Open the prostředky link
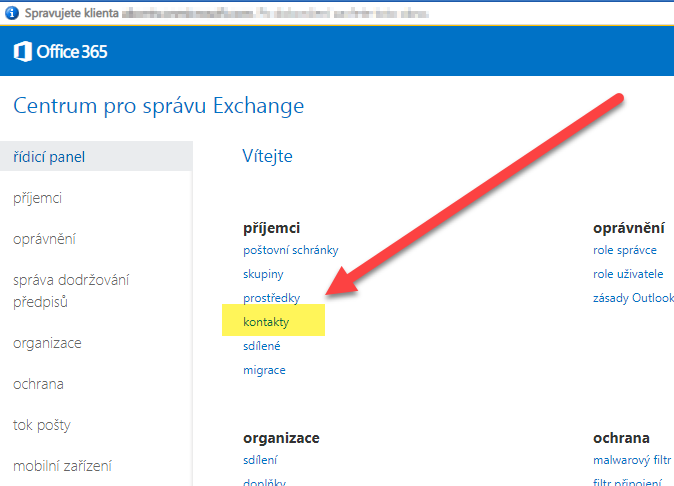This screenshot has height=486, width=674. [271, 298]
